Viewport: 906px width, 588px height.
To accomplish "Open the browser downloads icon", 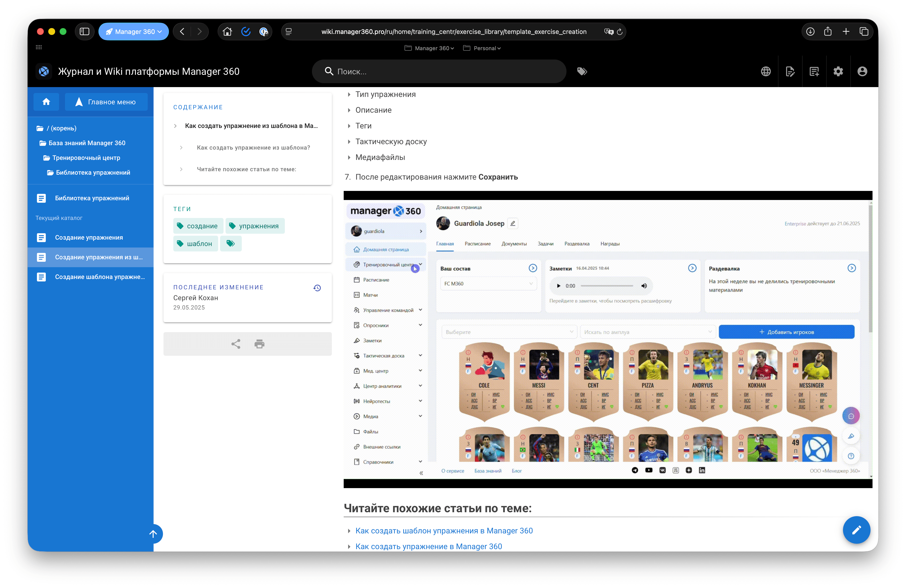I will pos(810,31).
